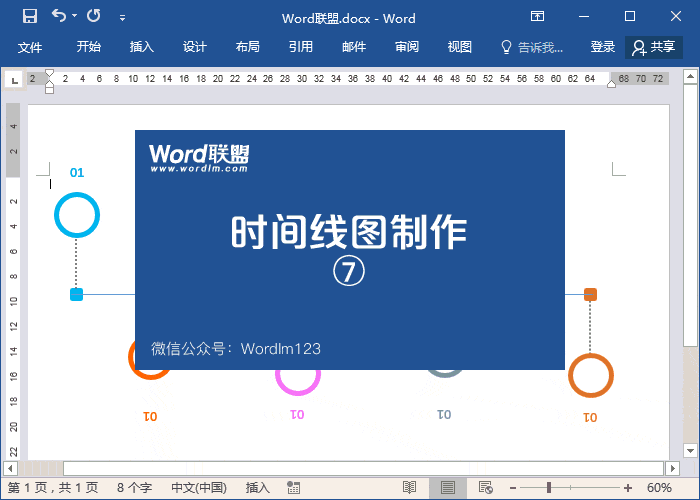Click the Redo/Repeat icon
The image size is (700, 500).
coord(94,16)
